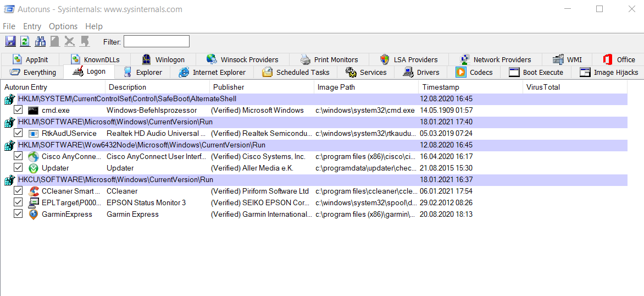
Task: Open the Winsock Providers tab
Action: pyautogui.click(x=242, y=59)
